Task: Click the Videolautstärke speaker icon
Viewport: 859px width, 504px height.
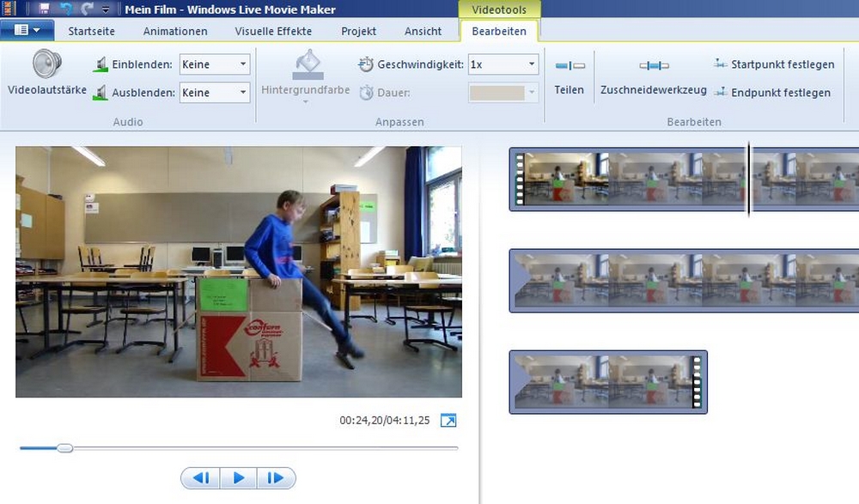Action: pos(47,65)
